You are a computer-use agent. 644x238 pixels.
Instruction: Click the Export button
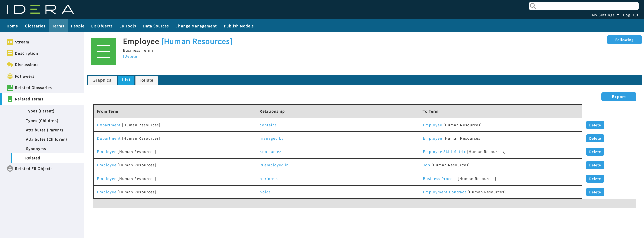tap(618, 97)
